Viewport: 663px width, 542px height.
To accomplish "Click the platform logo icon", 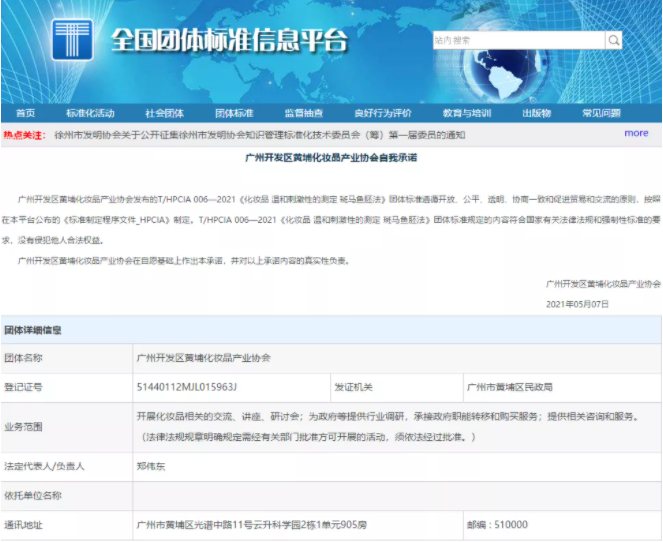I will point(72,39).
